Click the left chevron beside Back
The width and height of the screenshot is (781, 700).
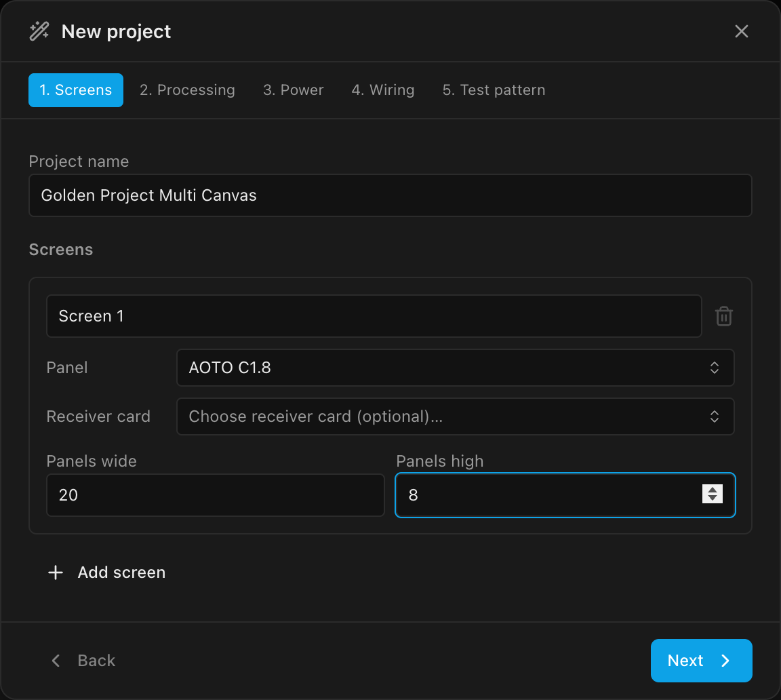click(x=56, y=661)
